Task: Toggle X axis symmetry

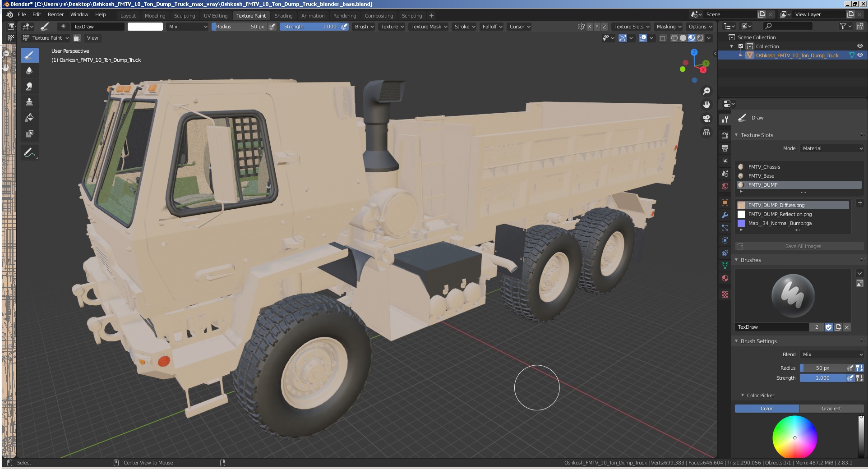Action: pyautogui.click(x=589, y=27)
